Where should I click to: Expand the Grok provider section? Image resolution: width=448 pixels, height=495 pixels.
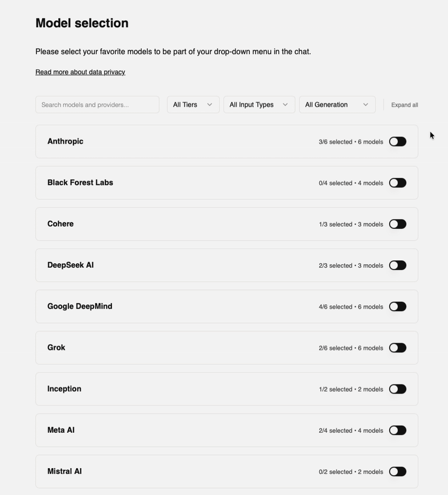[x=56, y=348]
